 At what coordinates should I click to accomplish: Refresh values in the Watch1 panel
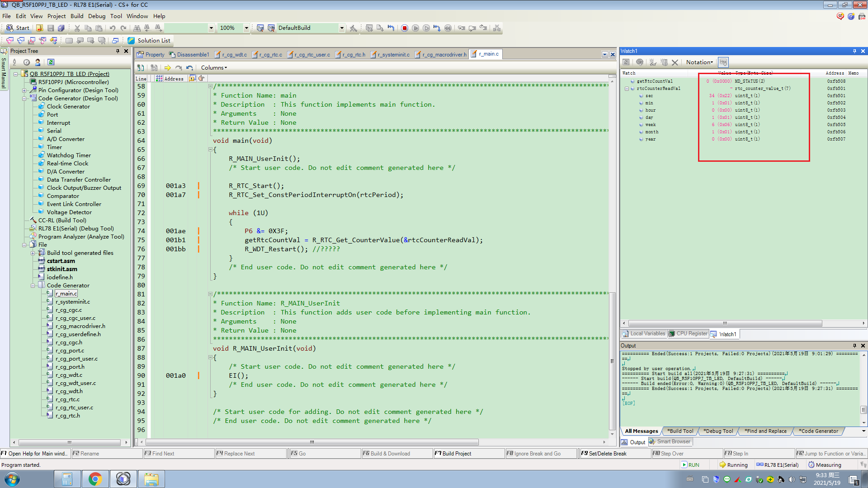click(x=626, y=62)
